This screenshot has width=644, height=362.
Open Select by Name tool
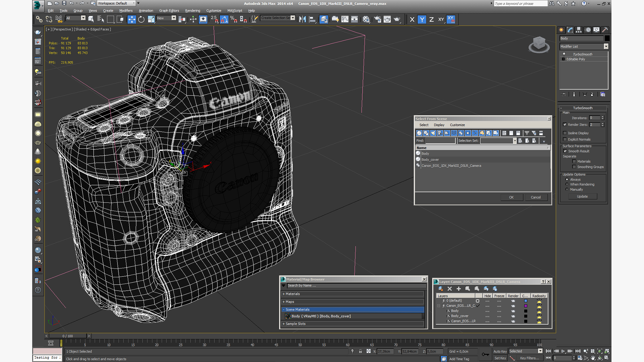pyautogui.click(x=100, y=19)
